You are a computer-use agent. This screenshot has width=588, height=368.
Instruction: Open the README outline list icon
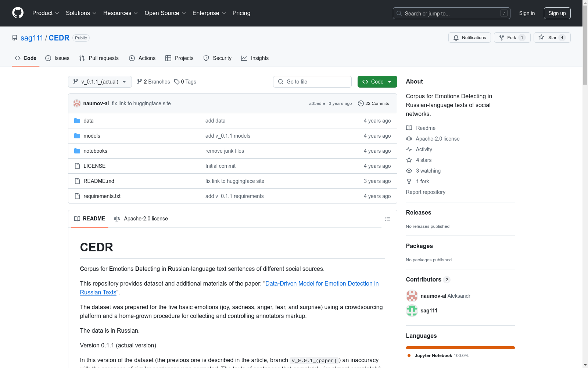(387, 219)
